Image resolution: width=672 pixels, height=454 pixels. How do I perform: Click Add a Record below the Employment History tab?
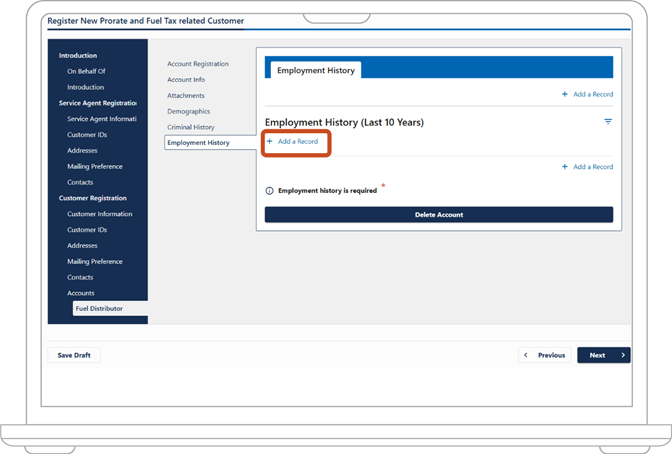[588, 94]
